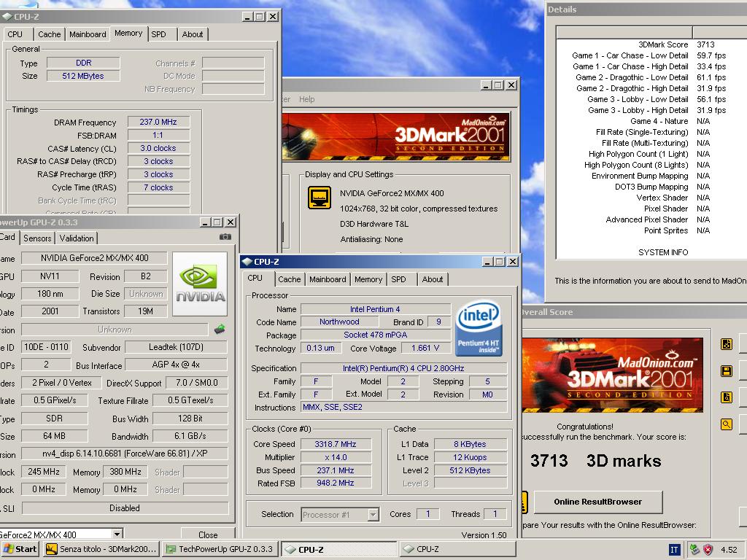Switch to the Validation tab in GPU-Z
Image resolution: width=747 pixels, height=560 pixels.
tap(77, 238)
